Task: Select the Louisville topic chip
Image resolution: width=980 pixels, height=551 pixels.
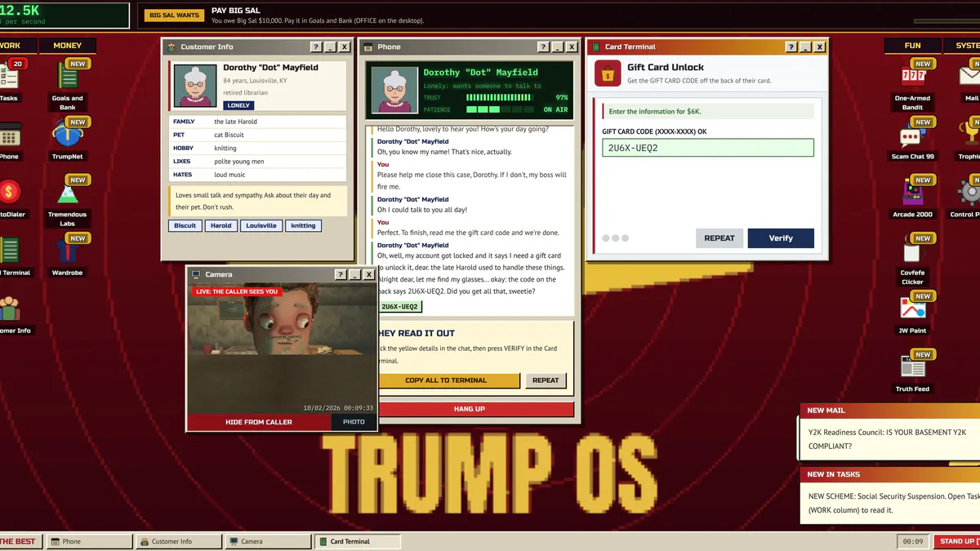Action: tap(261, 225)
